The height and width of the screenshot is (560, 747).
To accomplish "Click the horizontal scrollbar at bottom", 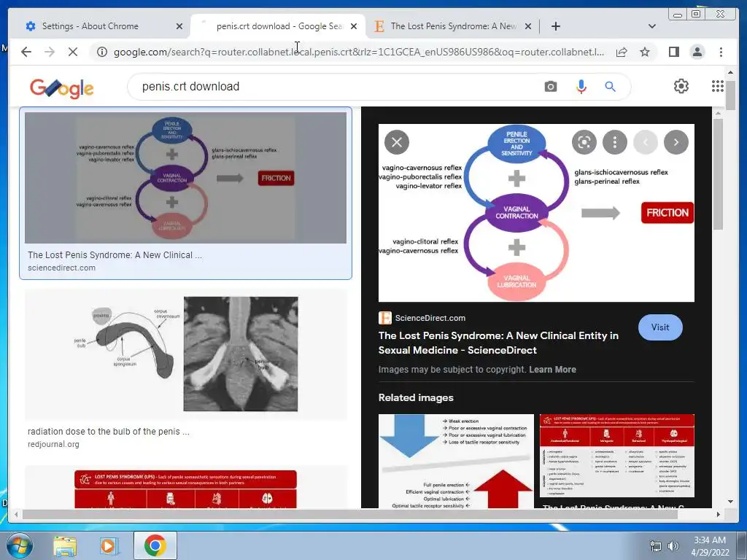I will (x=351, y=514).
